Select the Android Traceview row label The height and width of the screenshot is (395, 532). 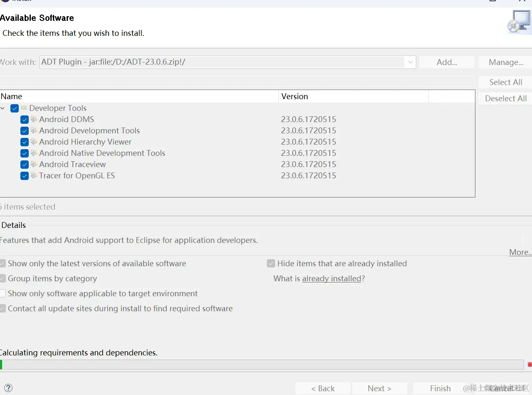click(72, 165)
